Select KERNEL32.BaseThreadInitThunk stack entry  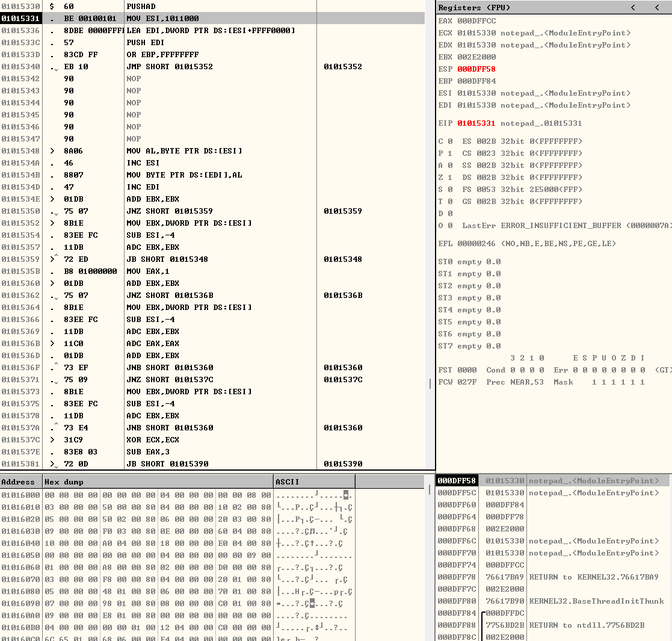coord(553,601)
